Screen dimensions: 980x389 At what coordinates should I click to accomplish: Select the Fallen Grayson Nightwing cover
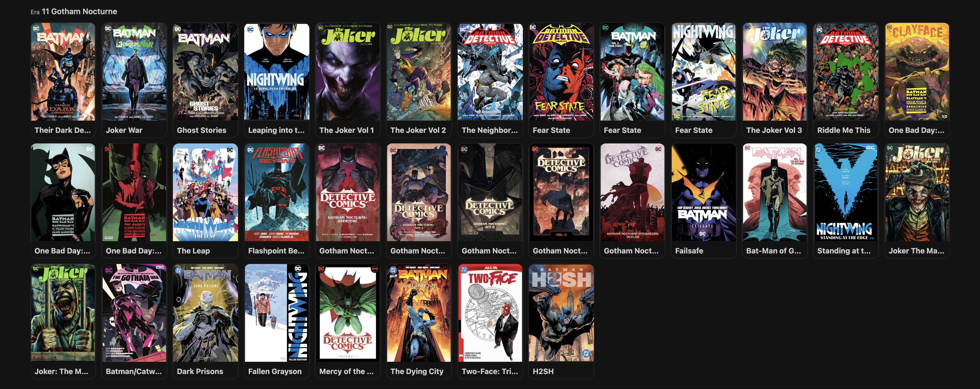tap(277, 313)
